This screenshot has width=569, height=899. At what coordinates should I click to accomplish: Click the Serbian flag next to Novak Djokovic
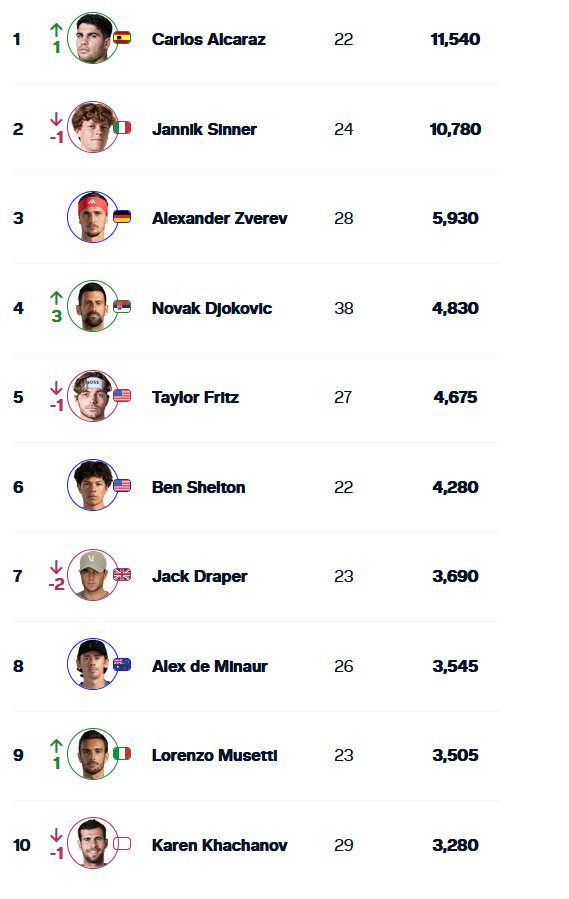122,306
